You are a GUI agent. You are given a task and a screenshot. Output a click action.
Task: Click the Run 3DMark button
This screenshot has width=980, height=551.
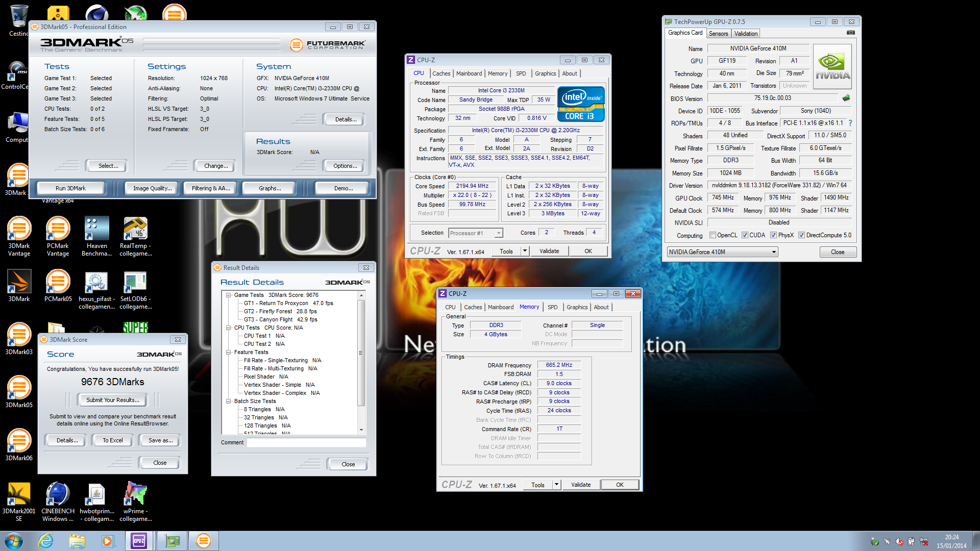point(70,188)
